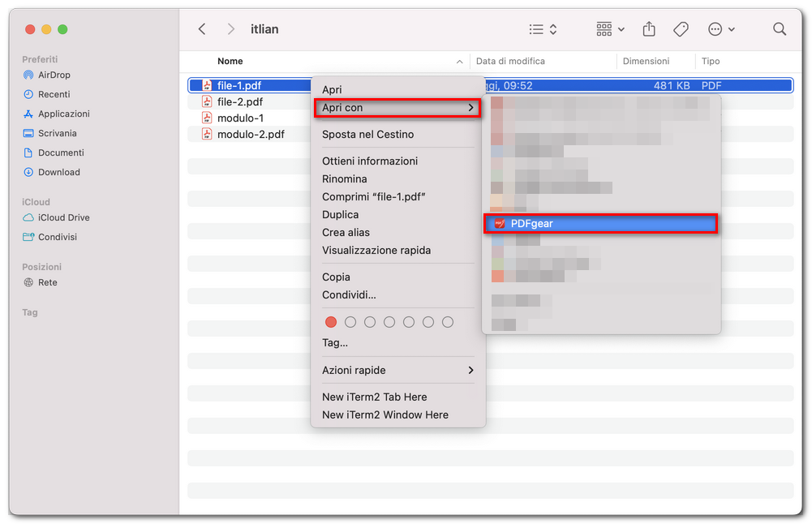Click the more actions ellipsis icon
This screenshot has height=524, width=812.
pos(715,28)
